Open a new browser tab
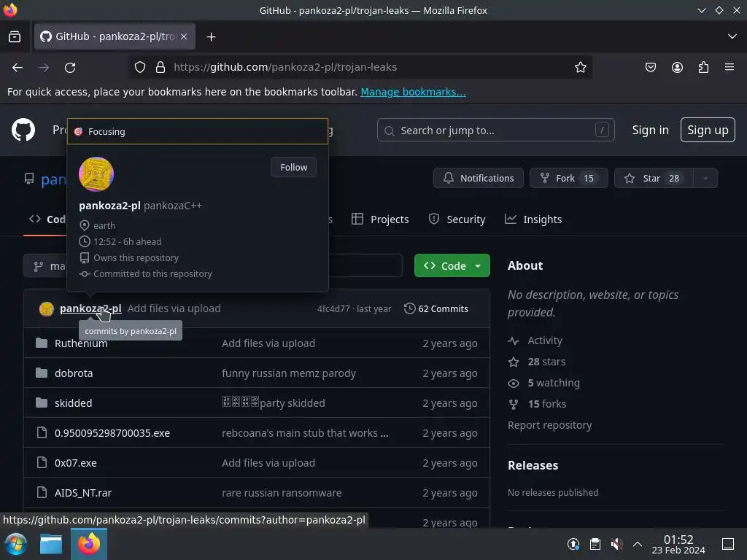The height and width of the screenshot is (560, 747). (x=211, y=36)
